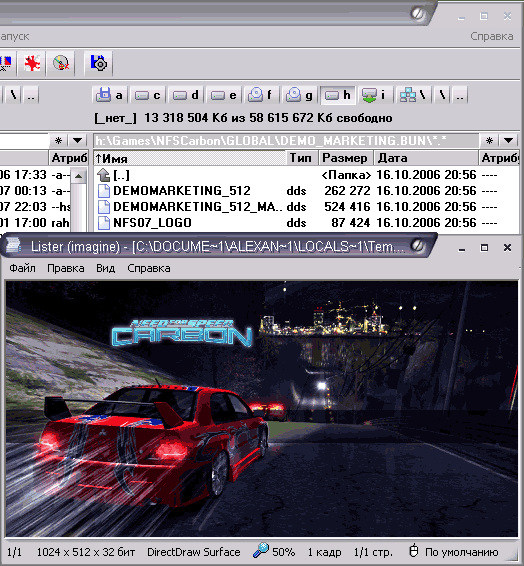
Task: Click the free space info label
Action: (x=243, y=118)
